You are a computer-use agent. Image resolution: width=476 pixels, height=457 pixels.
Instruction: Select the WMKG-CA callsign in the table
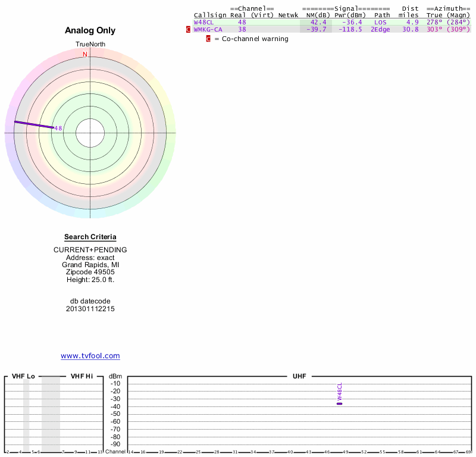coord(208,29)
